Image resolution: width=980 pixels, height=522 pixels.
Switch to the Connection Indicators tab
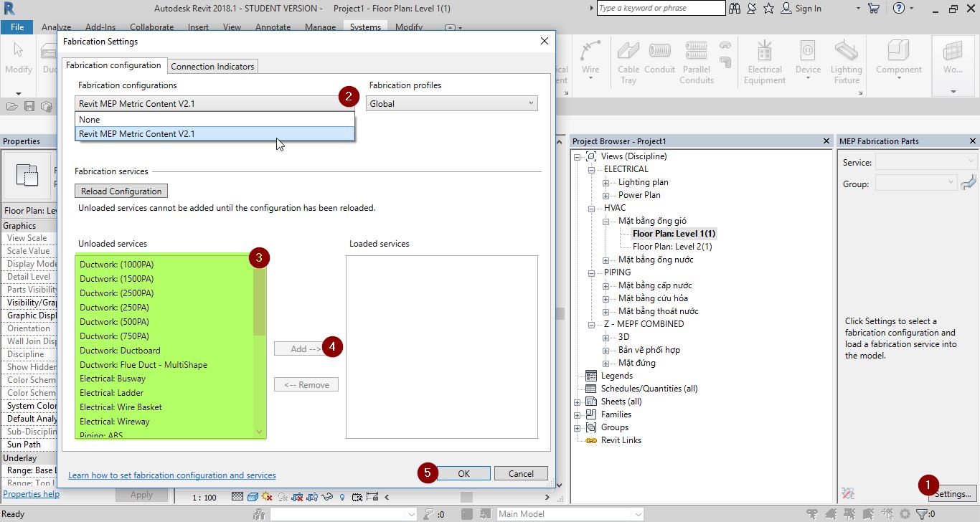pos(212,66)
